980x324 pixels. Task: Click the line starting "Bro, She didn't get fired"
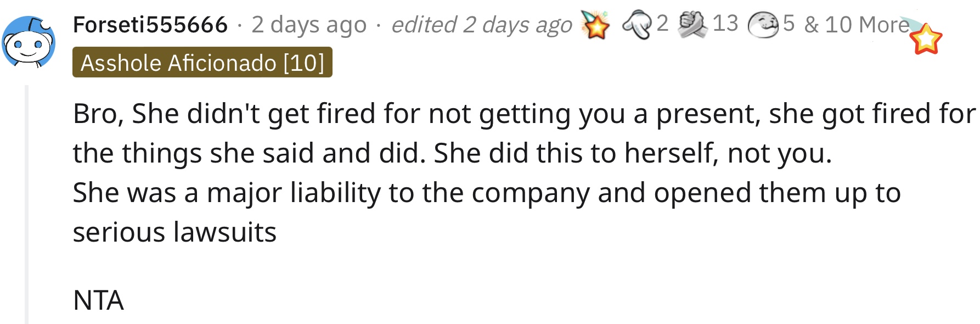pos(524,114)
